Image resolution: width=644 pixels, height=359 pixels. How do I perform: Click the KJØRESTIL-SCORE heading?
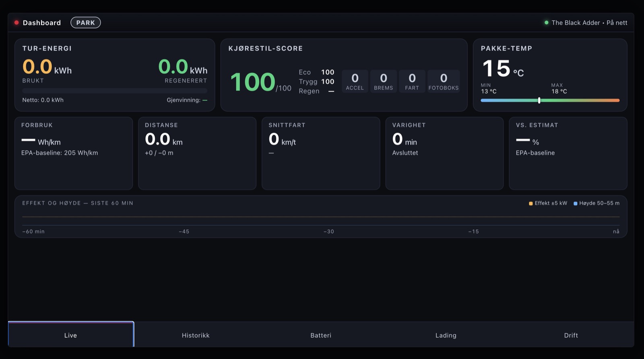tap(266, 48)
